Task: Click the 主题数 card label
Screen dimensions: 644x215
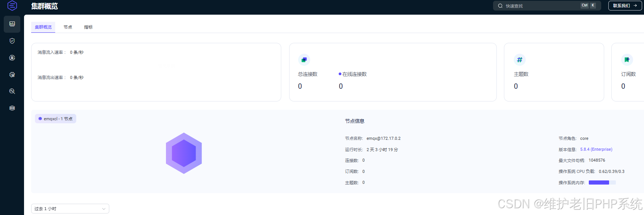Action: pyautogui.click(x=521, y=74)
